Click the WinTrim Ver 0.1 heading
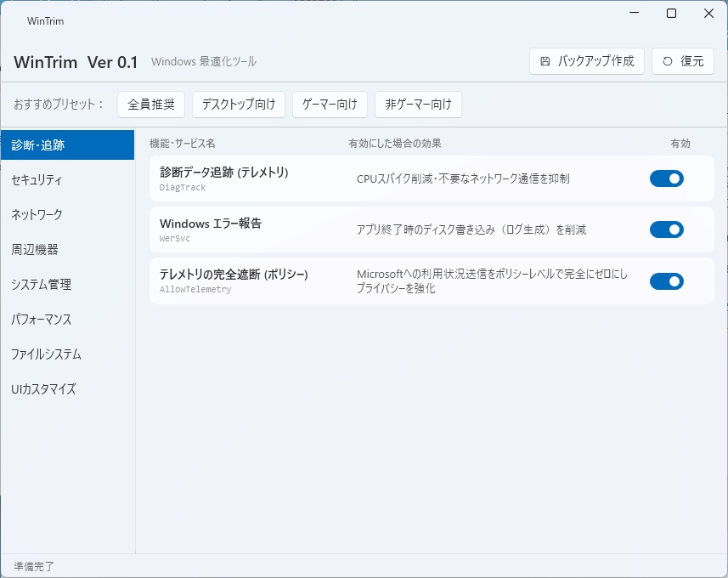 (x=76, y=62)
